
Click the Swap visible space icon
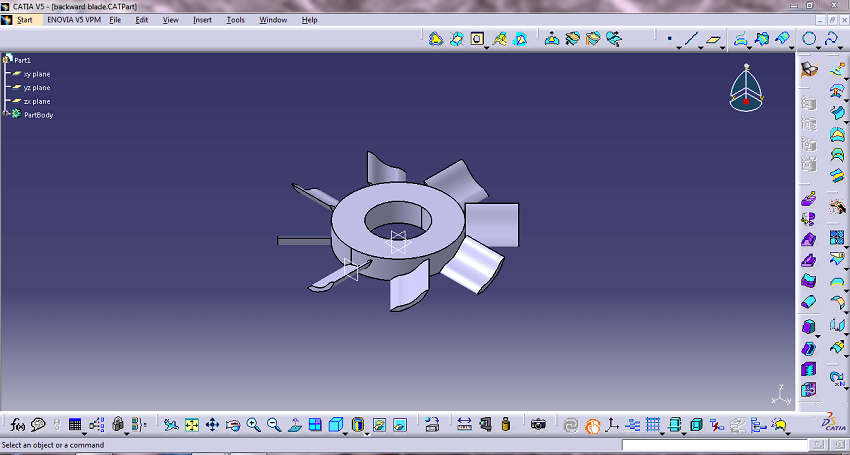(x=400, y=425)
